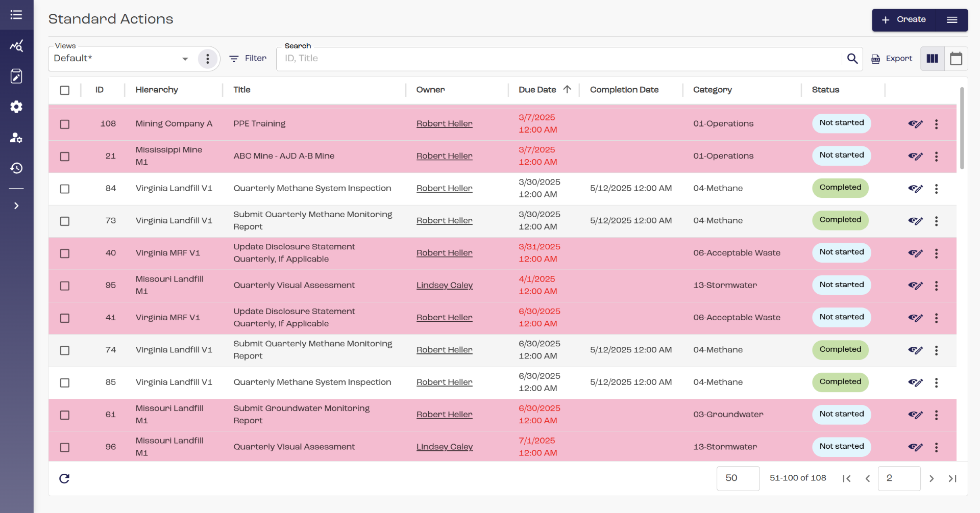View/edit icon for ID 41 row
Image resolution: width=980 pixels, height=513 pixels.
(x=915, y=318)
